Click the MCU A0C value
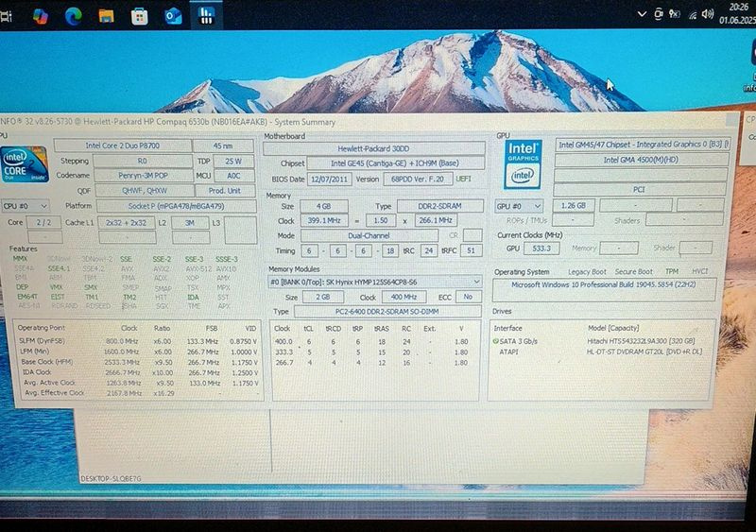Viewport: 756px width, 532px height. click(233, 176)
